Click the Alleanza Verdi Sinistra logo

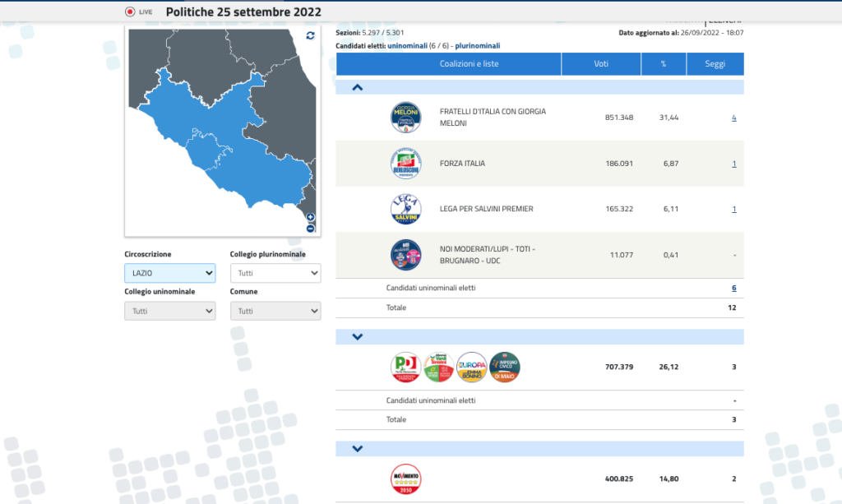tap(439, 368)
